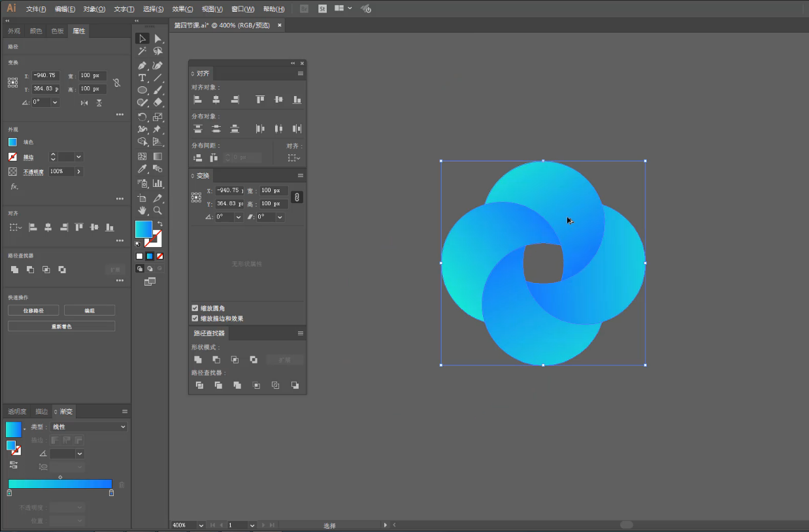Open more options under Properties 外观 section
This screenshot has width=809, height=532.
click(x=120, y=199)
